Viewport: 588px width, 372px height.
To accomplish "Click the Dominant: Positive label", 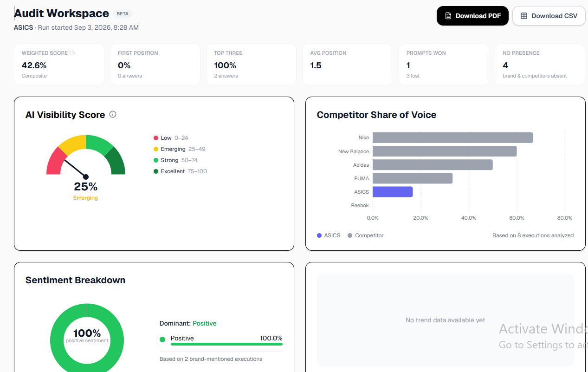I will 188,323.
